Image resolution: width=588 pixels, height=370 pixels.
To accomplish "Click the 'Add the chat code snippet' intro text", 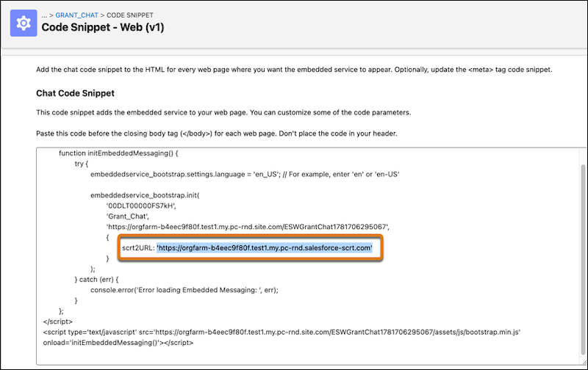I will point(294,70).
